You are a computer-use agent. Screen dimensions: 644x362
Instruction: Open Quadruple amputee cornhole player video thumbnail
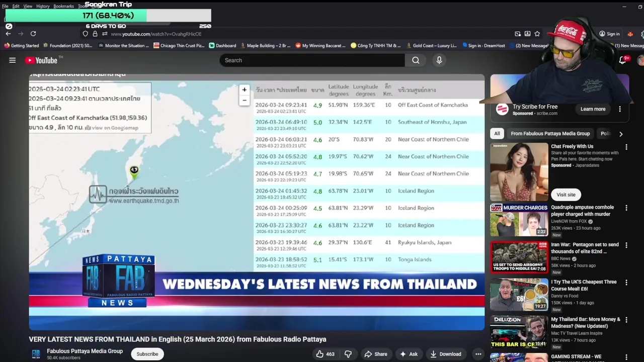tap(519, 220)
